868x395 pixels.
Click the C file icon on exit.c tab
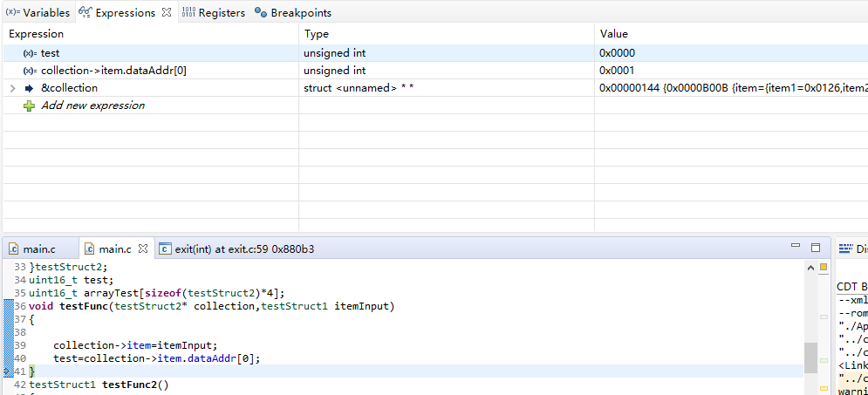(165, 249)
